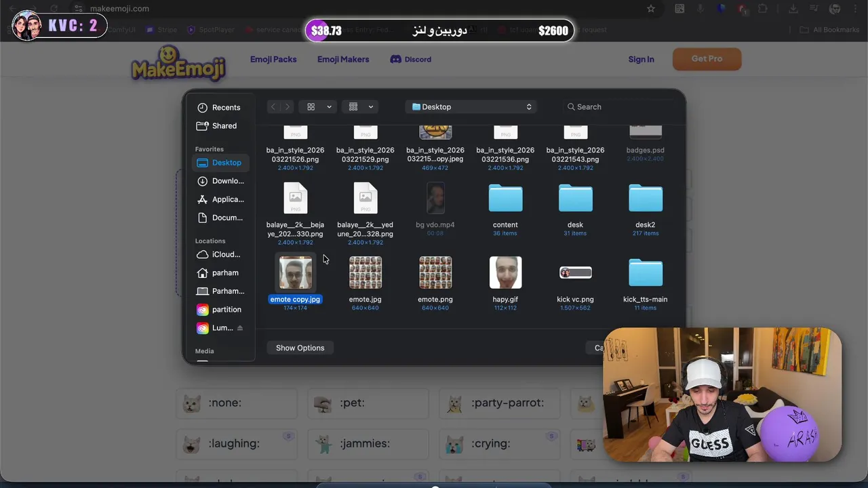
Task: Select ba_in_style_2026 03221543.png file name
Action: click(575, 155)
